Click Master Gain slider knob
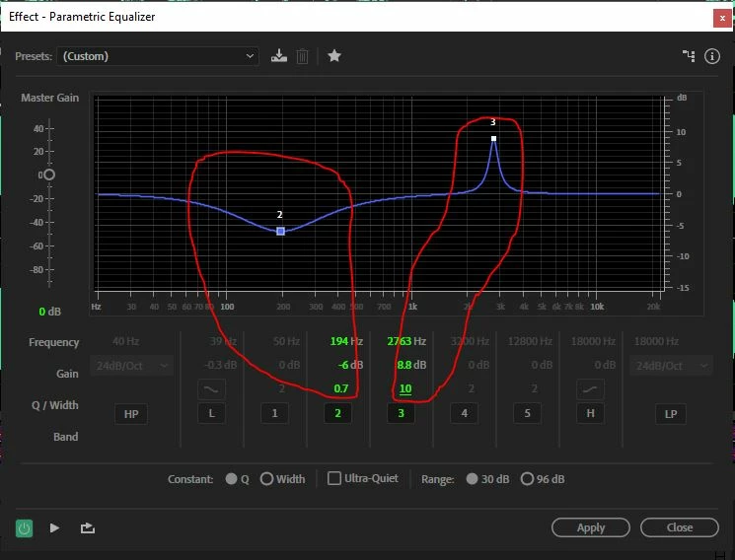The height and width of the screenshot is (560, 735). pos(48,175)
